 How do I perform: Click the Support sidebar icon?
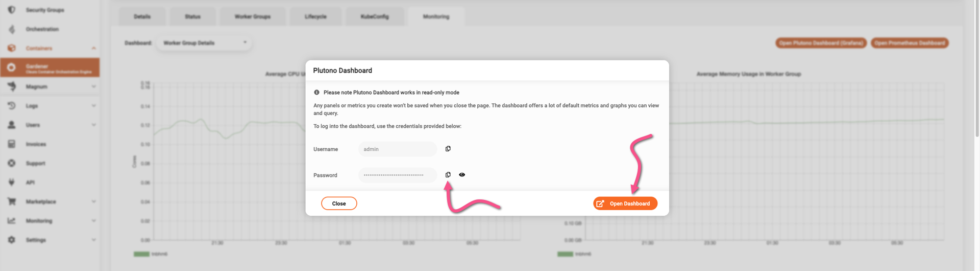[12, 163]
